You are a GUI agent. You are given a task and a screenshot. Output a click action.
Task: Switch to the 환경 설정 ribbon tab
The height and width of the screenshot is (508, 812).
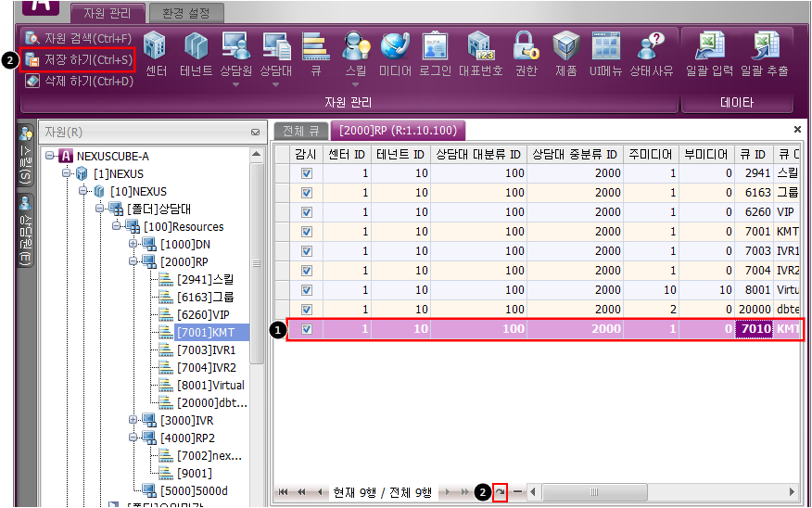(186, 13)
